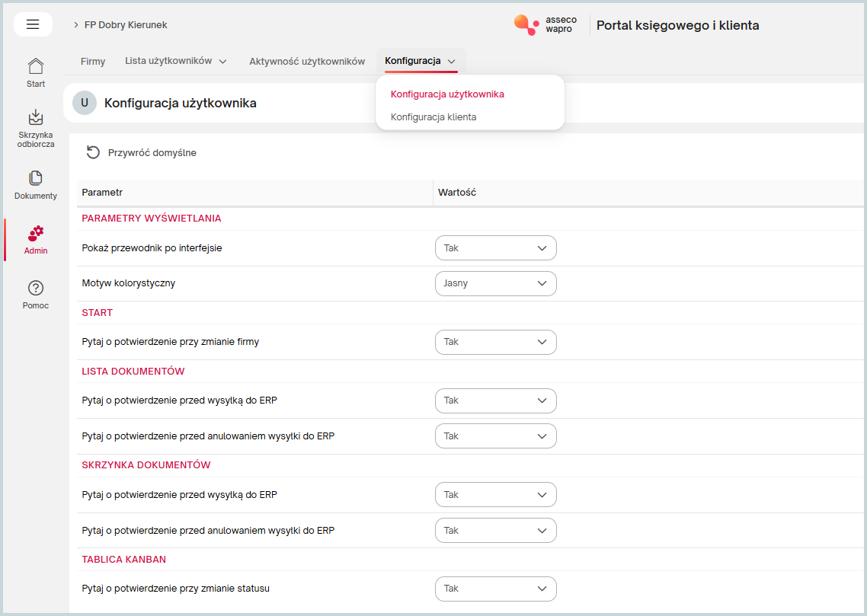Click Pytaj o potwierdzenie przy zmianie firmy
This screenshot has width=867, height=616.
[x=171, y=342]
